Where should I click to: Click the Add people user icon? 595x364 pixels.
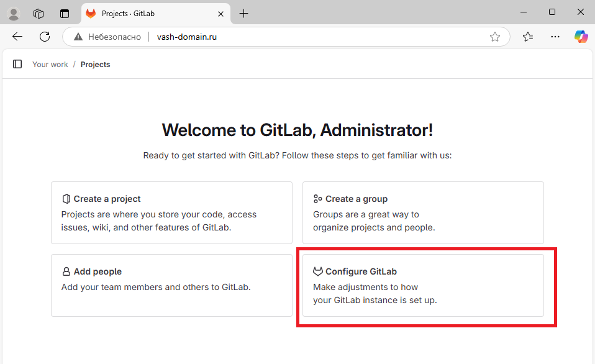click(x=66, y=271)
